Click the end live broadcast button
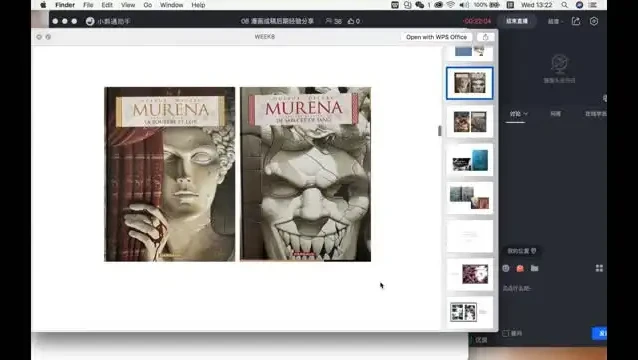The height and width of the screenshot is (360, 638). click(517, 21)
